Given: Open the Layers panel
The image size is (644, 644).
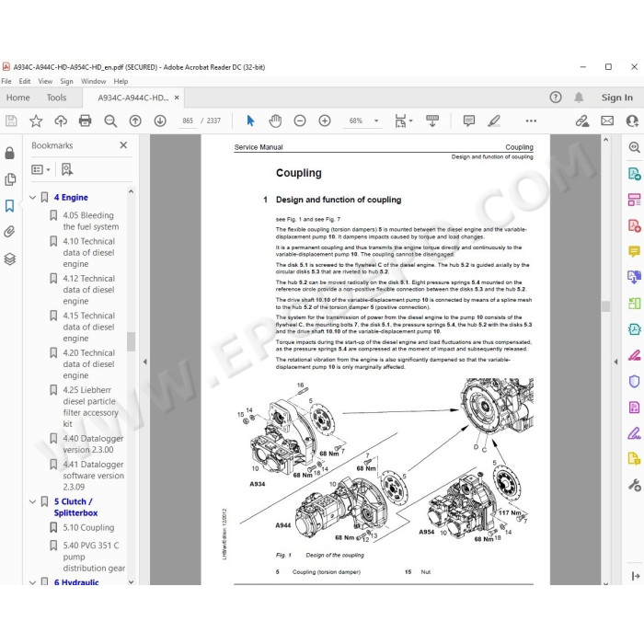Looking at the screenshot, I should pos(10,259).
